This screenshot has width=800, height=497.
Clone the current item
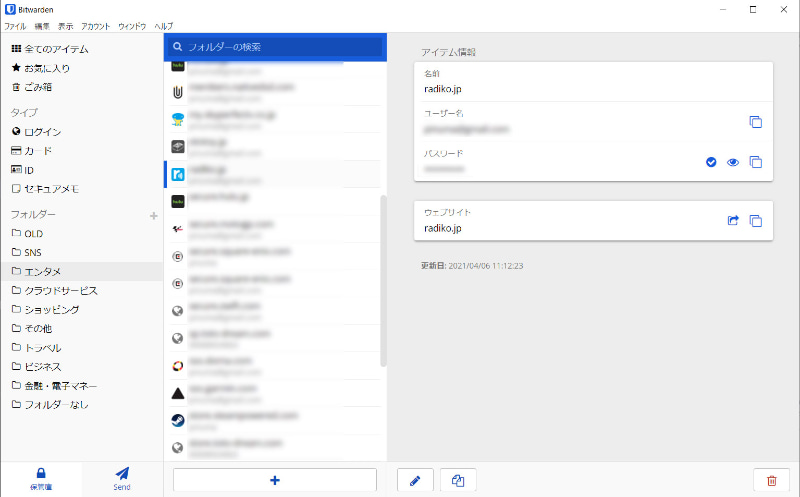pyautogui.click(x=458, y=480)
